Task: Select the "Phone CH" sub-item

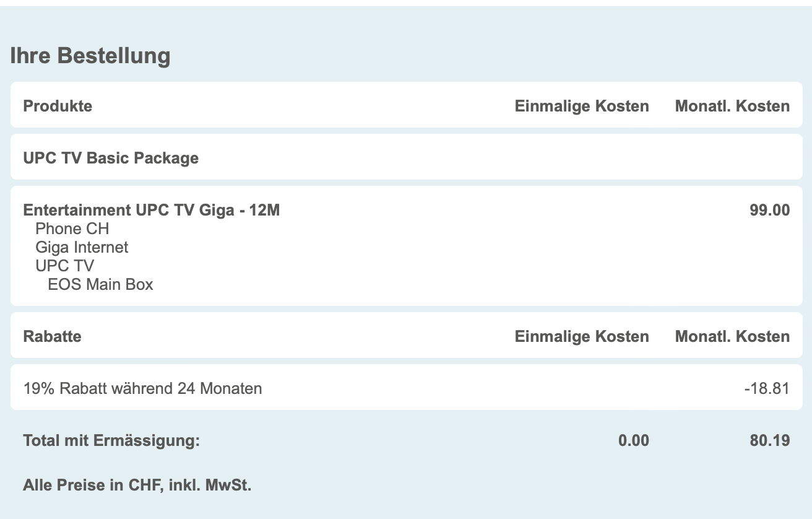Action: pyautogui.click(x=72, y=229)
